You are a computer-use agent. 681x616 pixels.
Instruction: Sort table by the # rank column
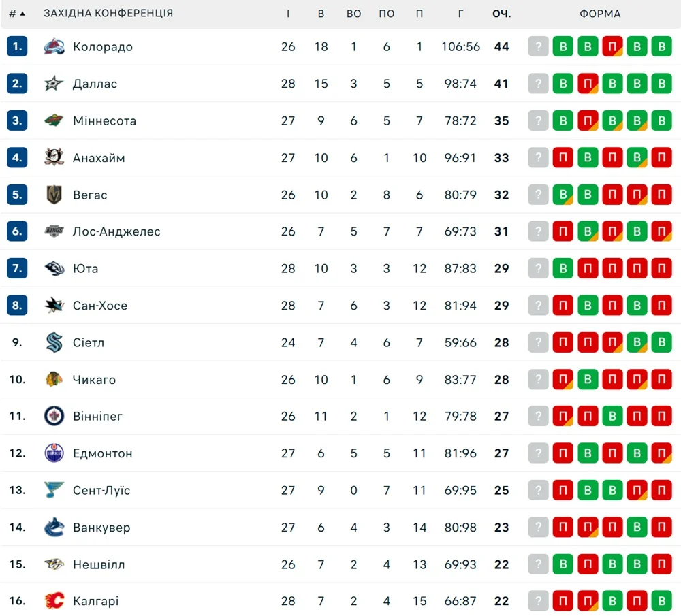pos(16,14)
